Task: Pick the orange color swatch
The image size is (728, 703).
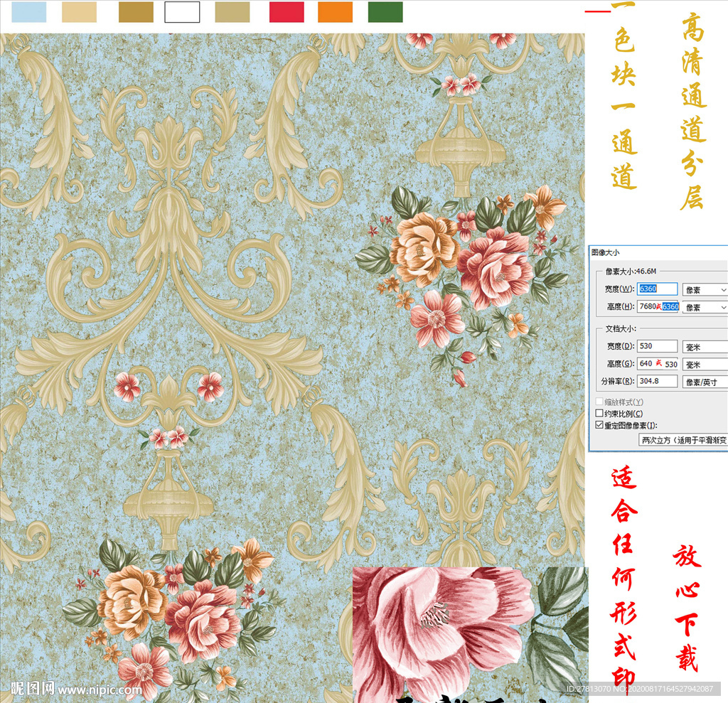Action: (336, 11)
